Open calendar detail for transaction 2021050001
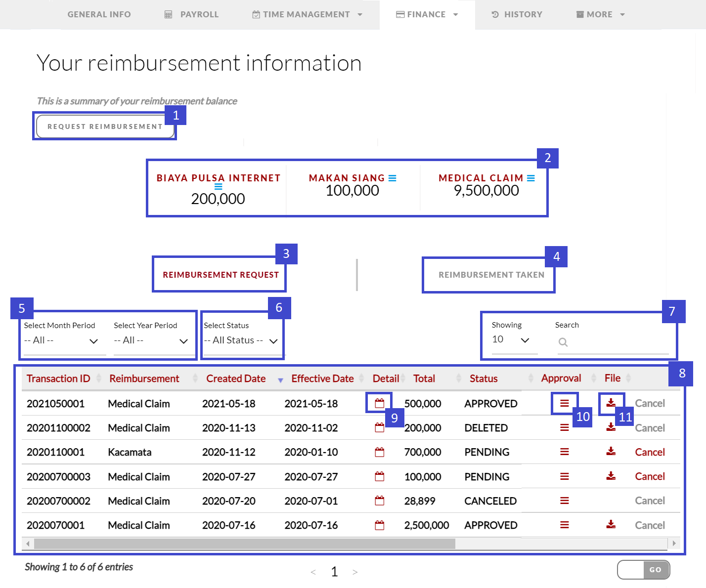Image resolution: width=706 pixels, height=588 pixels. [x=379, y=403]
